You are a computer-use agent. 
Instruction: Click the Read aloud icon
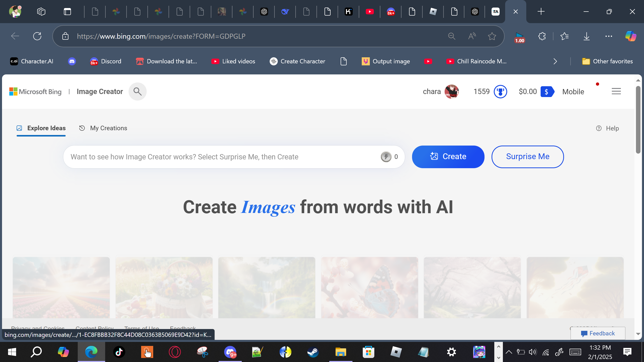click(472, 36)
